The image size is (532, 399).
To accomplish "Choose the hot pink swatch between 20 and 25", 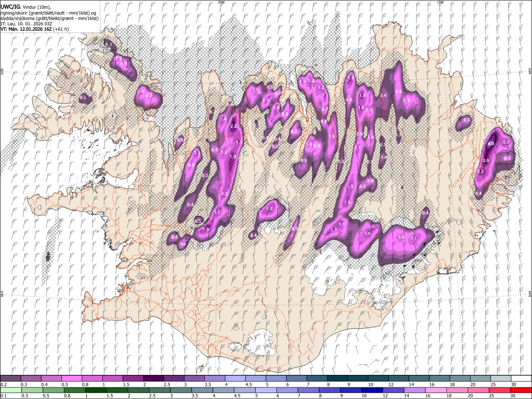I will point(478,390).
